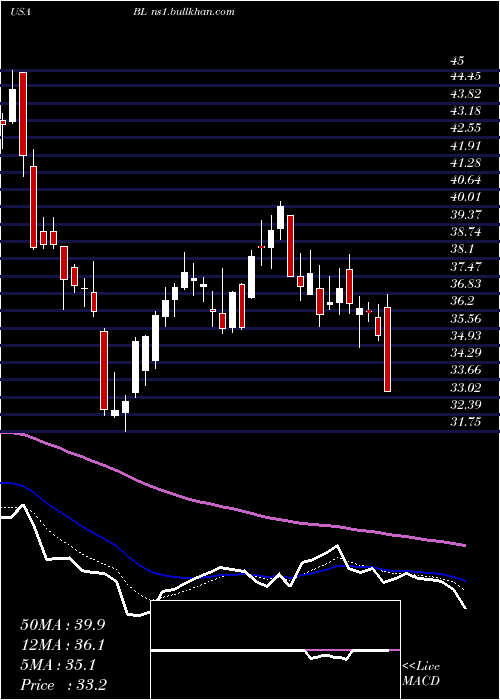Select the 33.66 price axis label

tap(466, 370)
